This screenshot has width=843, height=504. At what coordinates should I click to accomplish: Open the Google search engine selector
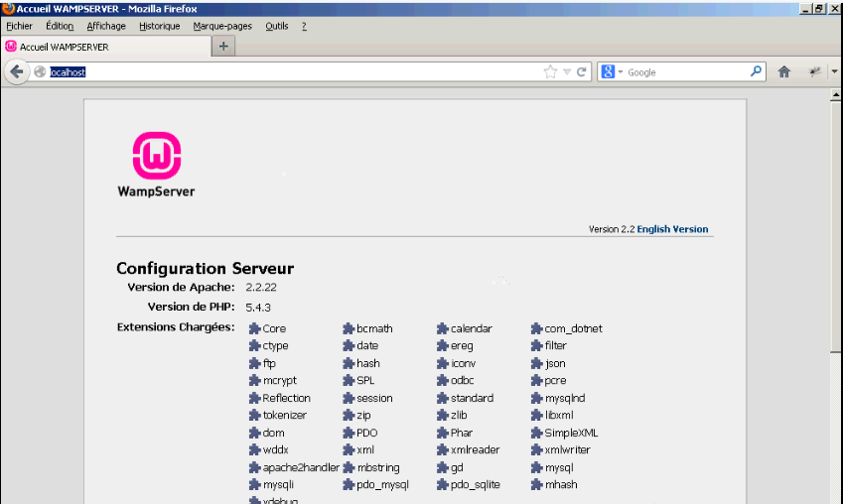click(x=613, y=72)
